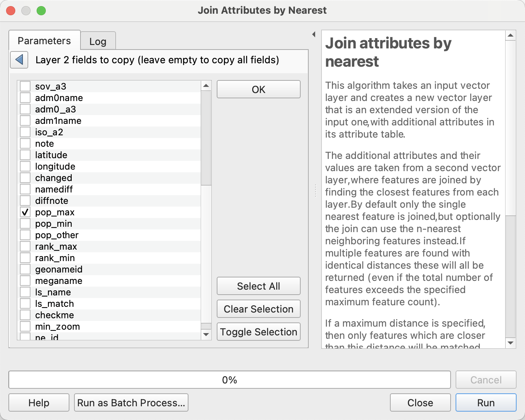The width and height of the screenshot is (525, 420).
Task: Enable the latitude field checkbox
Action: (25, 155)
